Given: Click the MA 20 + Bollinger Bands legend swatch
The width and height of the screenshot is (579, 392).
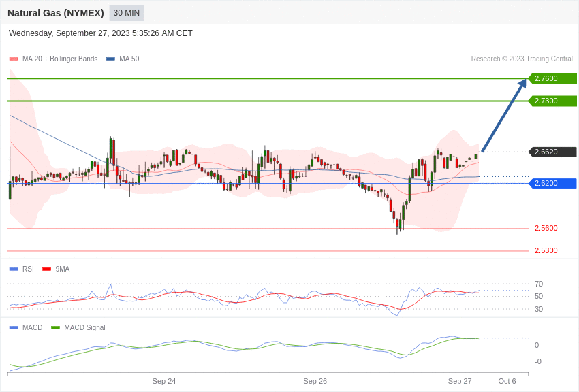Looking at the screenshot, I should (14, 59).
